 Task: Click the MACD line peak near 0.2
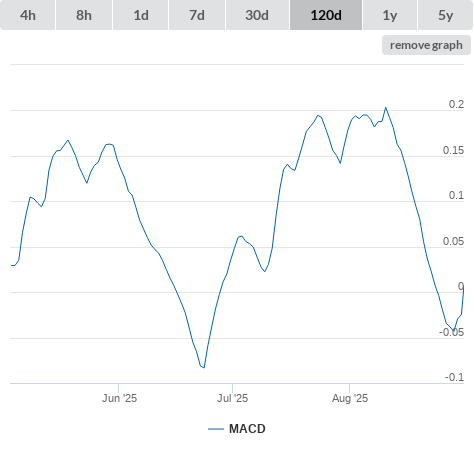pos(386,108)
